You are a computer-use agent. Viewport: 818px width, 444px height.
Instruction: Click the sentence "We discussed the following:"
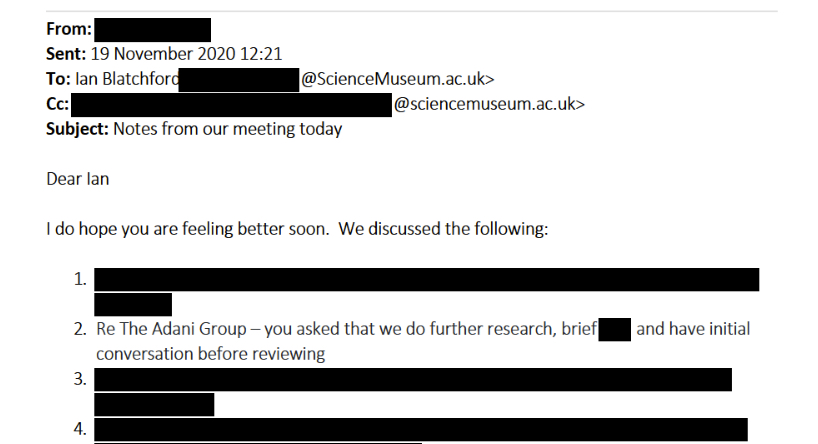[443, 229]
